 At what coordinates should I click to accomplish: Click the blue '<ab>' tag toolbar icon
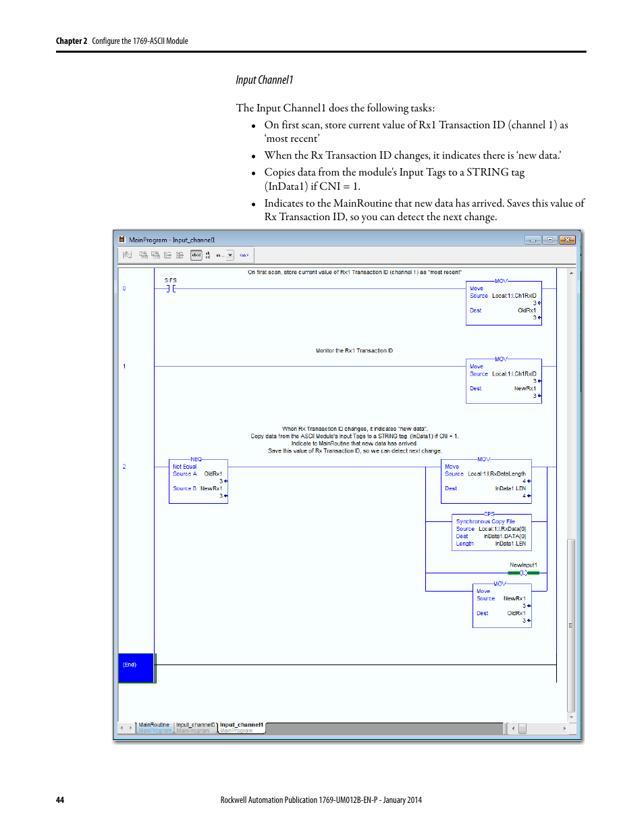(244, 255)
